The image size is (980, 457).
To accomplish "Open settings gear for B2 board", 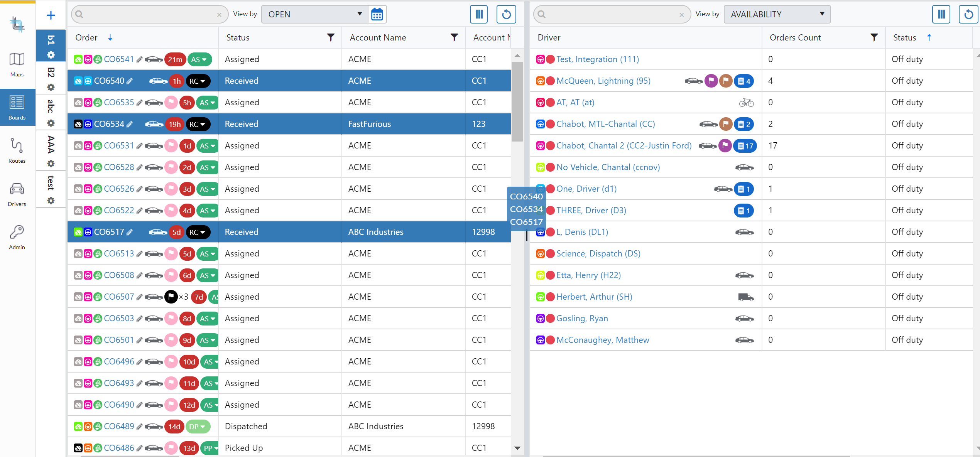I will coord(51,88).
